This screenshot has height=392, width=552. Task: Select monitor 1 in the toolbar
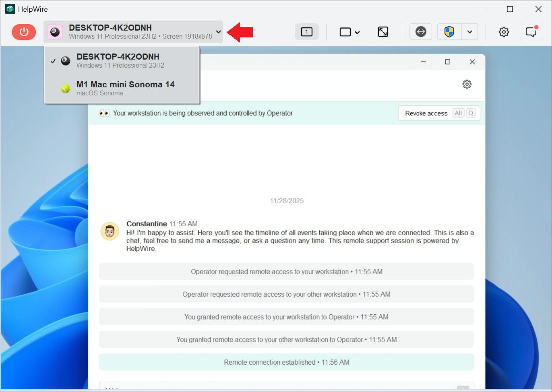coord(307,31)
